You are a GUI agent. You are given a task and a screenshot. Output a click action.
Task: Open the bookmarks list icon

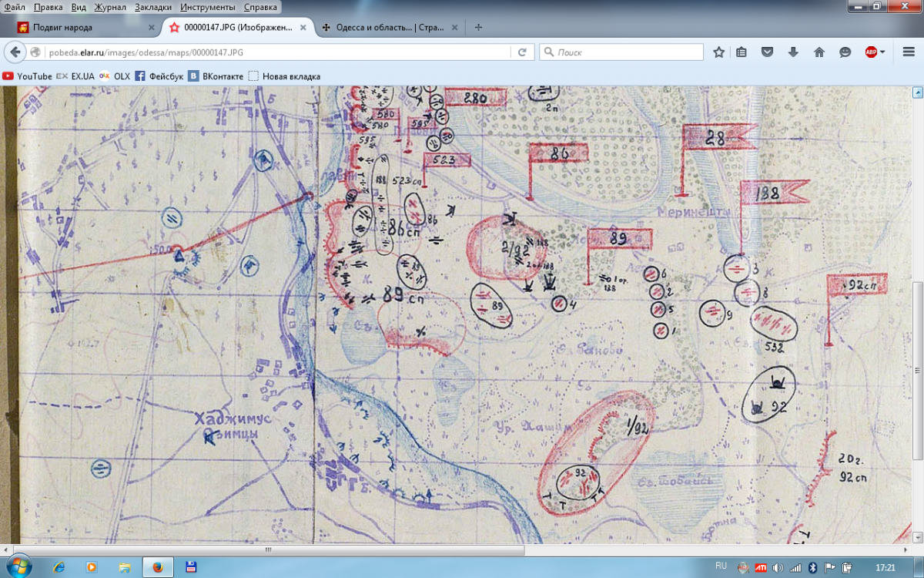[742, 52]
